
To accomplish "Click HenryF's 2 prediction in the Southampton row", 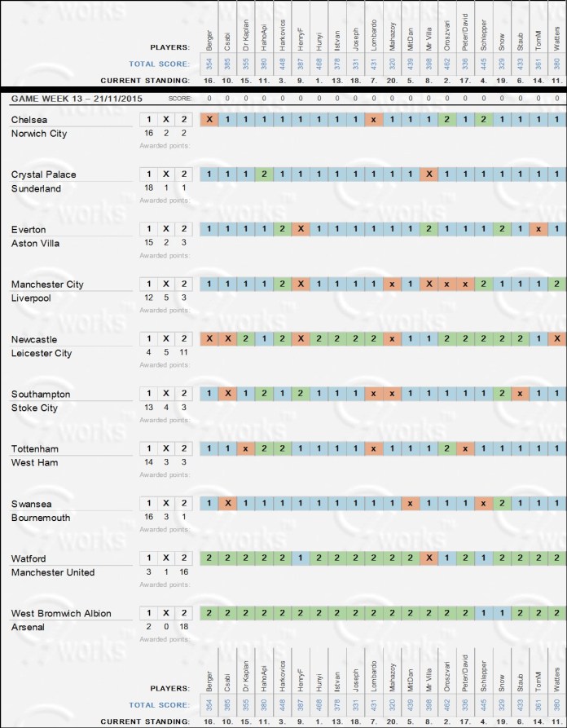I will click(301, 393).
